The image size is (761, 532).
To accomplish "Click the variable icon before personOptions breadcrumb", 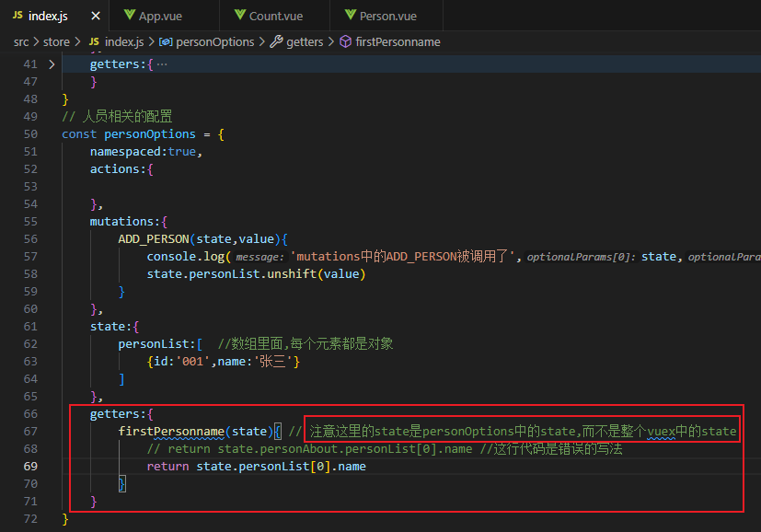I will click(166, 42).
